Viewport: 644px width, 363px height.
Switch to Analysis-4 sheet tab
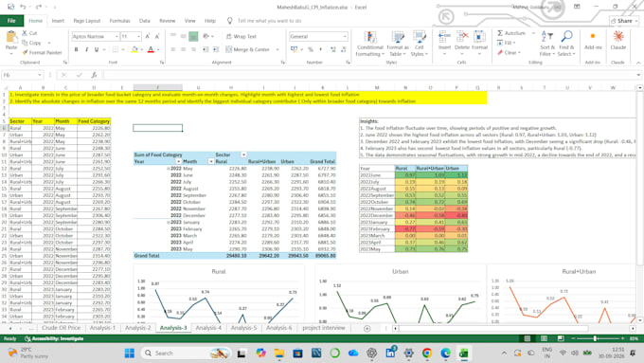pos(208,328)
